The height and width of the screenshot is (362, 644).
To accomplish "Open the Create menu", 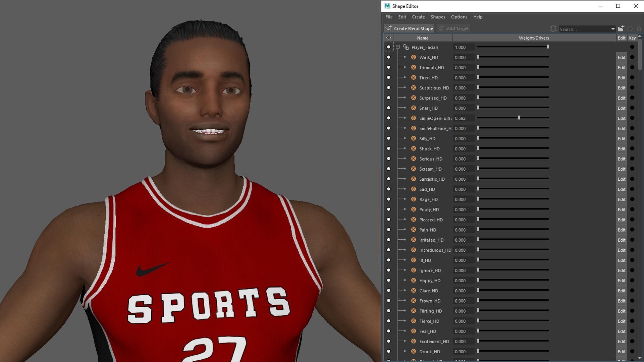I will (418, 17).
